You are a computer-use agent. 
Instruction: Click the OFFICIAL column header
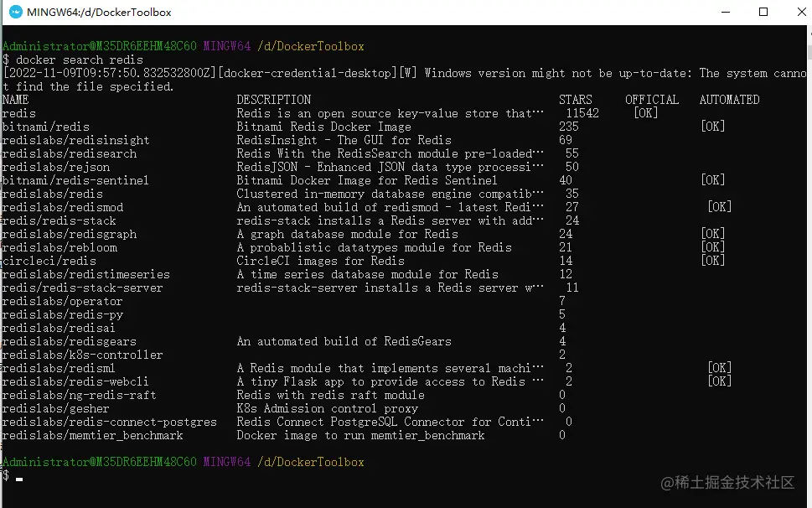click(652, 100)
